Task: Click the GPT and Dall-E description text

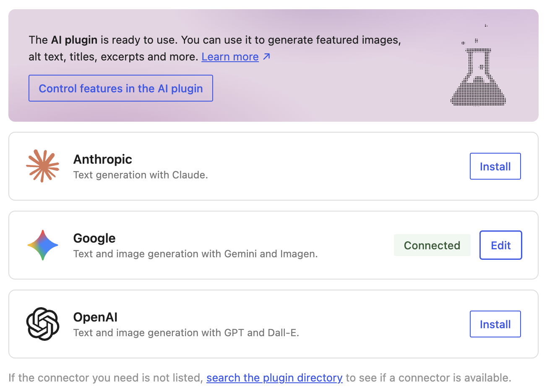Action: (186, 333)
